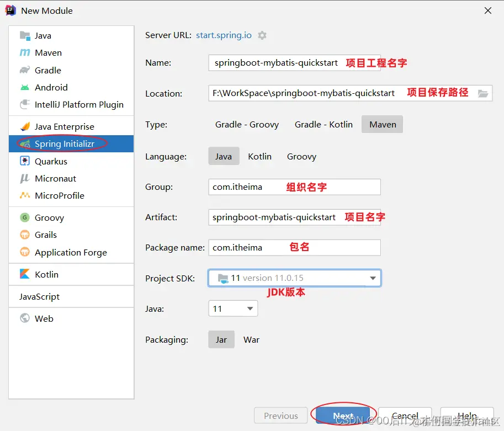The width and height of the screenshot is (504, 431).
Task: Click the Group input field
Action: point(294,187)
